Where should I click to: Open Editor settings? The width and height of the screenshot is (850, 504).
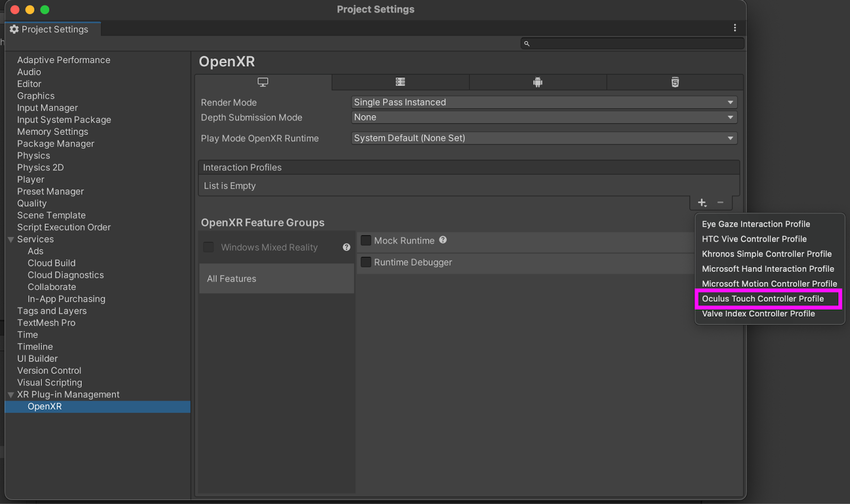coord(29,84)
